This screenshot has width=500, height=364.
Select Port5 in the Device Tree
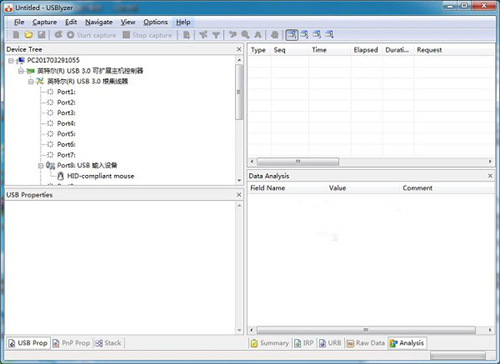[66, 134]
